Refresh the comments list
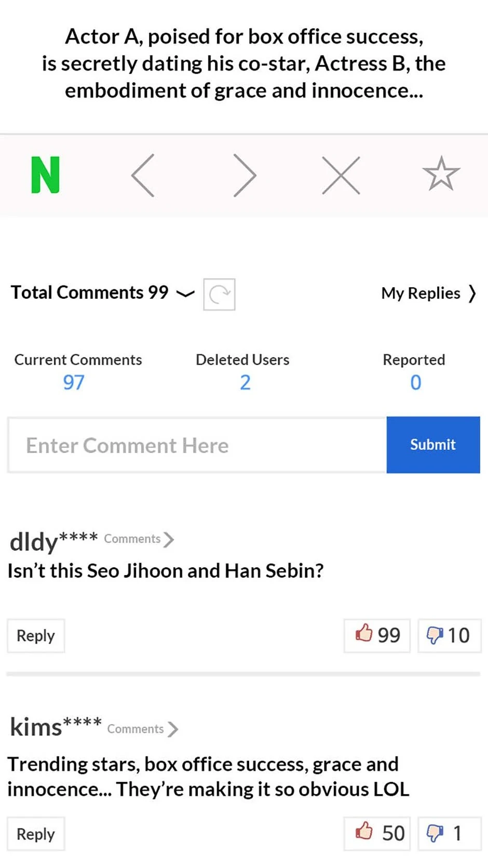This screenshot has width=488, height=868. [x=219, y=295]
